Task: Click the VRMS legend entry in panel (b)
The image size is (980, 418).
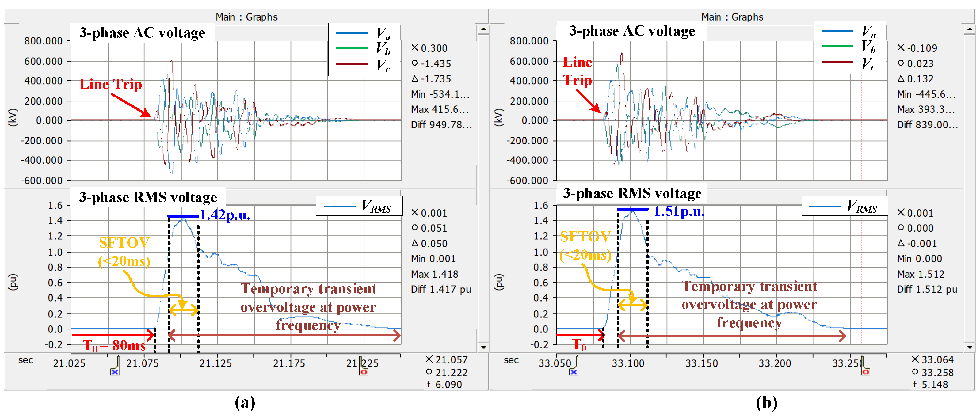Action: [x=845, y=207]
